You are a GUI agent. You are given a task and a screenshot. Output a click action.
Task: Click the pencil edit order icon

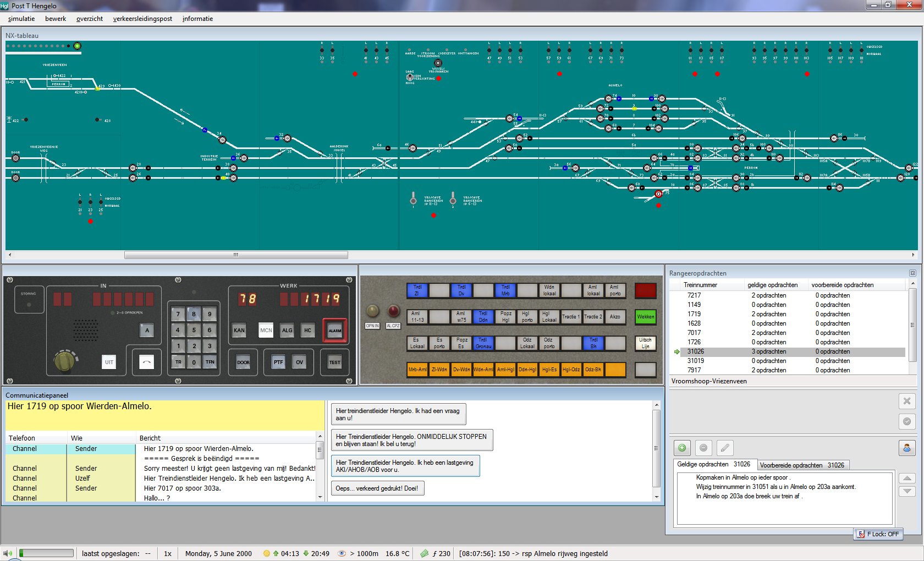point(725,448)
